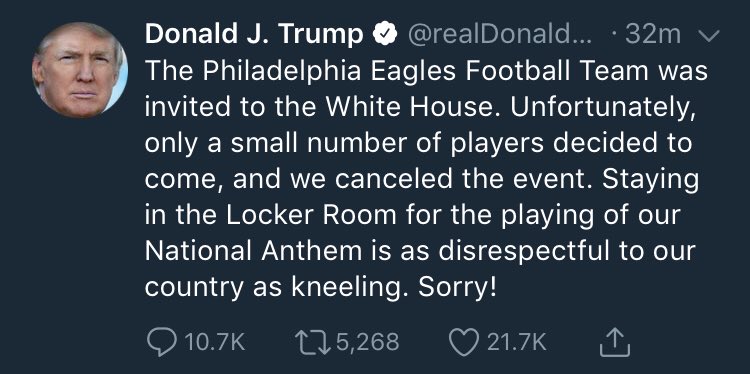View the 21.7K likes count
The image size is (750, 374).
click(x=516, y=342)
